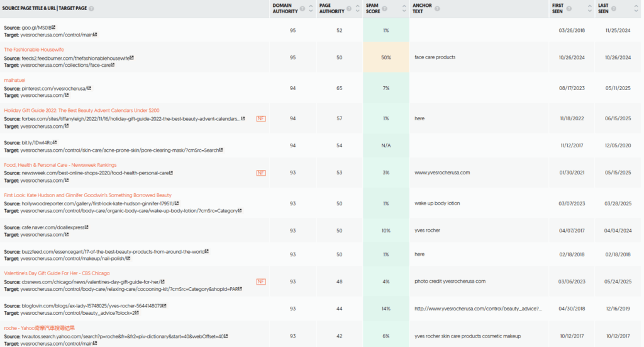Click Last Seen date 06/15/2025

click(618, 118)
